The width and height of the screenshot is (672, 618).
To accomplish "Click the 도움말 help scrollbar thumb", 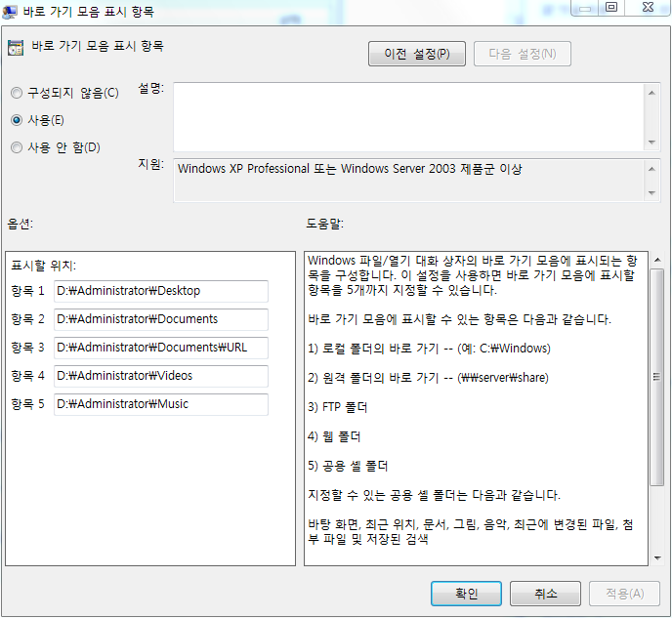I will 657,377.
